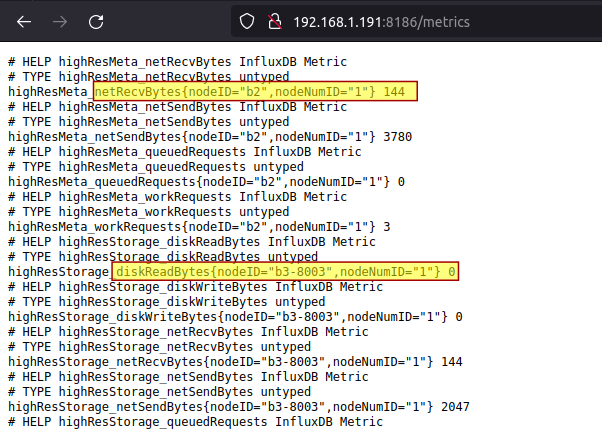Click the '# TYPE highResMeta_netSendBytes untyped' line
This screenshot has height=431, width=602.
149,122
